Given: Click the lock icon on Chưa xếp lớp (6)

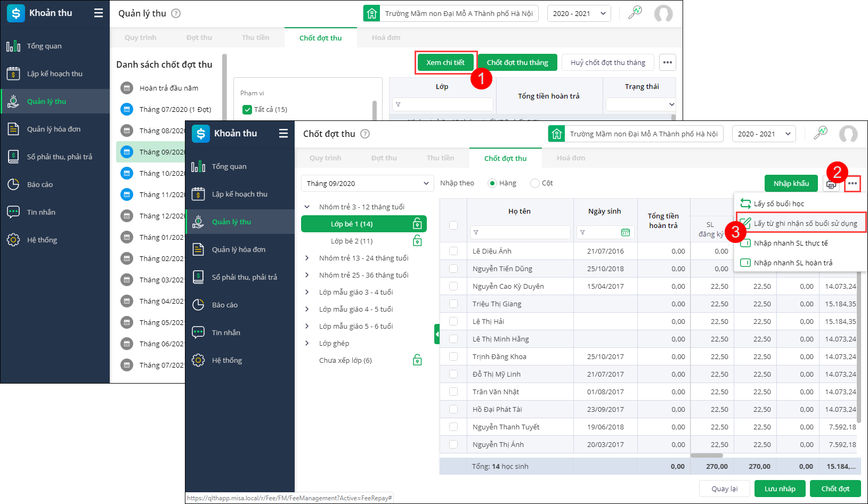Looking at the screenshot, I should pos(418,360).
